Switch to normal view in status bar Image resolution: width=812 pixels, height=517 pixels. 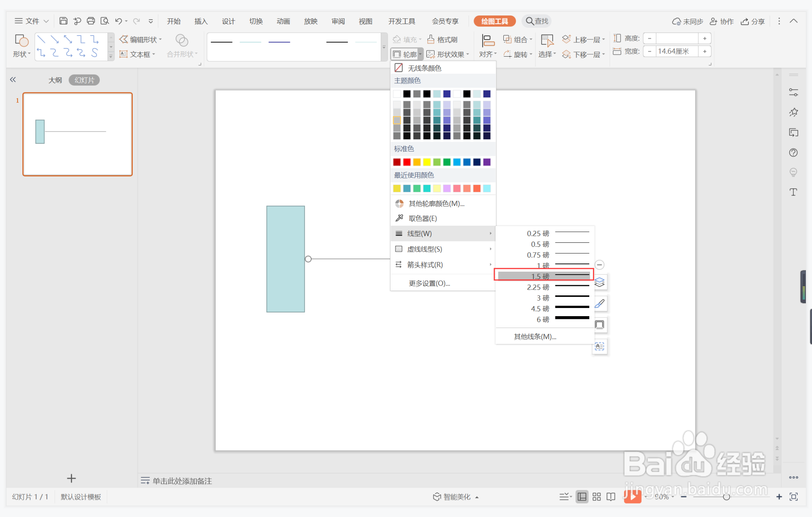(582, 497)
